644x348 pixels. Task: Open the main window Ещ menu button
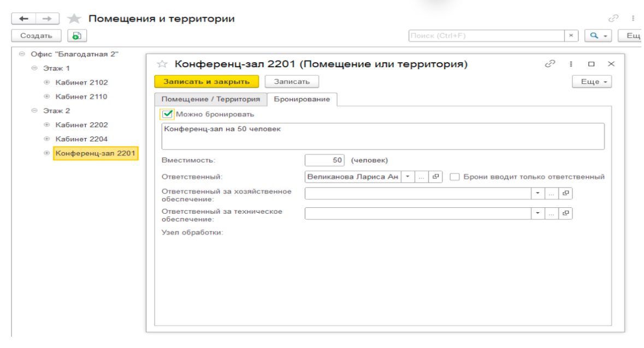[630, 35]
